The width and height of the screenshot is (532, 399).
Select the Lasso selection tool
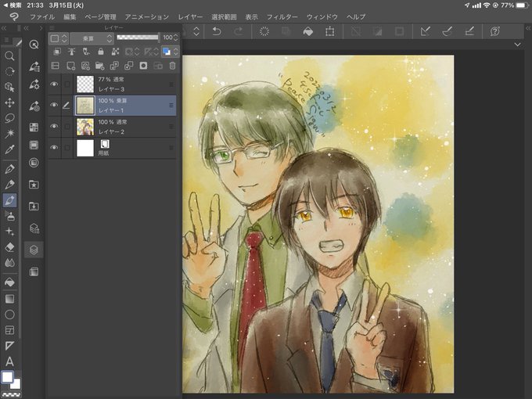click(9, 118)
